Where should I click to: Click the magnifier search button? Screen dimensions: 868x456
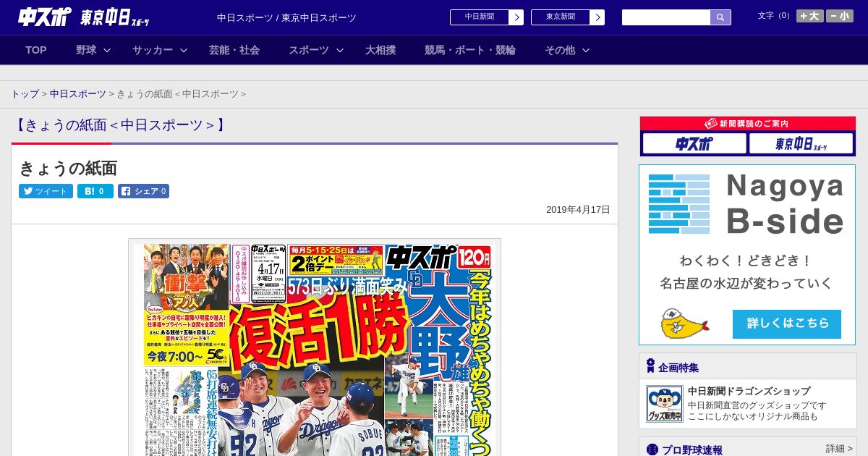point(720,17)
